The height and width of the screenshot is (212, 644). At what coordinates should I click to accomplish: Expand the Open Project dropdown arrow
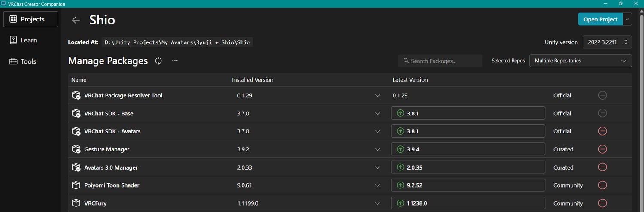click(x=628, y=19)
